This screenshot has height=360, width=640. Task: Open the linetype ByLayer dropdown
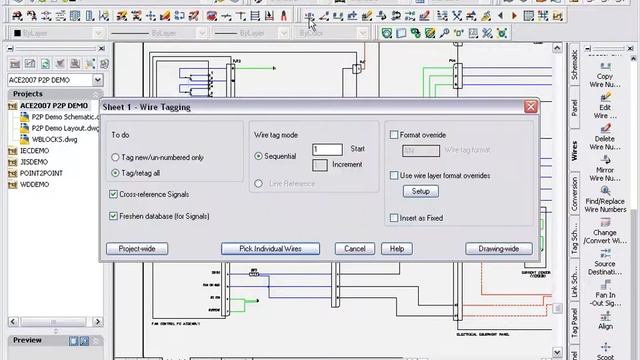202,33
